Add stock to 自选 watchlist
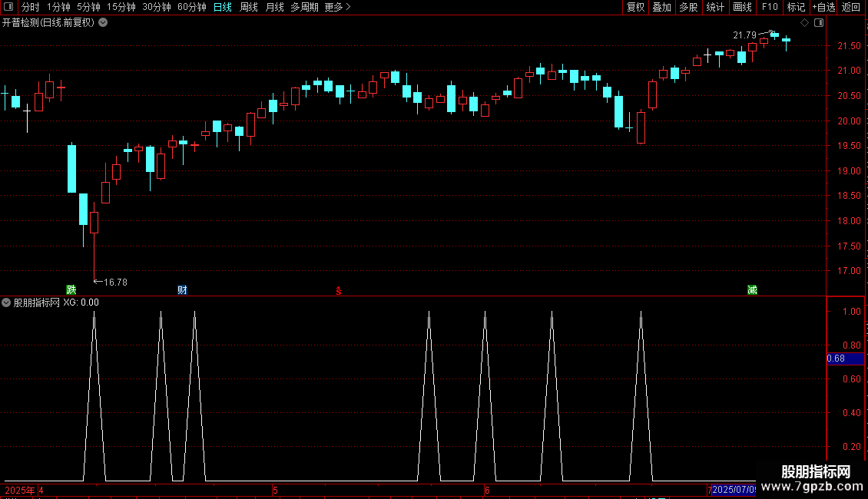The height and width of the screenshot is (499, 868). click(823, 7)
